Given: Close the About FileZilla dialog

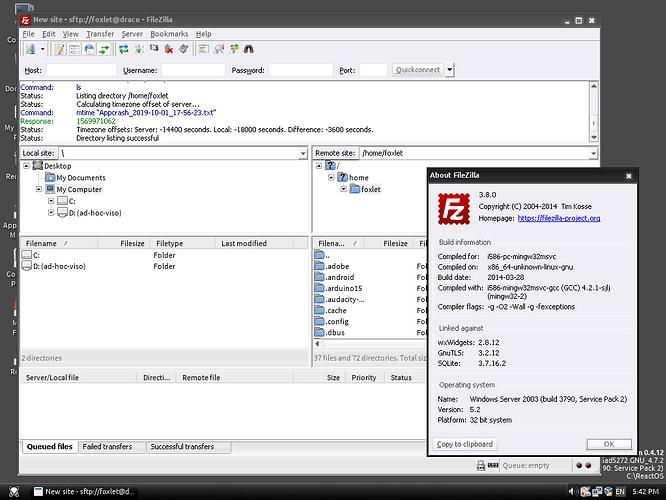Looking at the screenshot, I should click(629, 176).
